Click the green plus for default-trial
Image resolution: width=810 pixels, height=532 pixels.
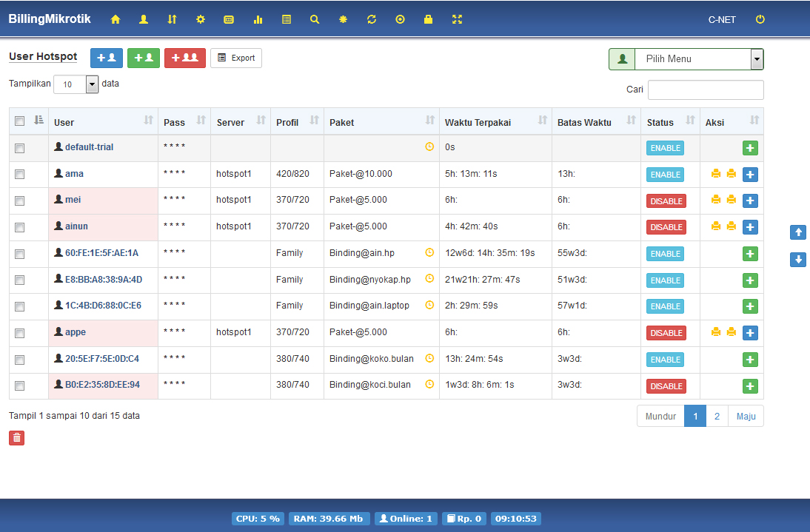(x=750, y=148)
